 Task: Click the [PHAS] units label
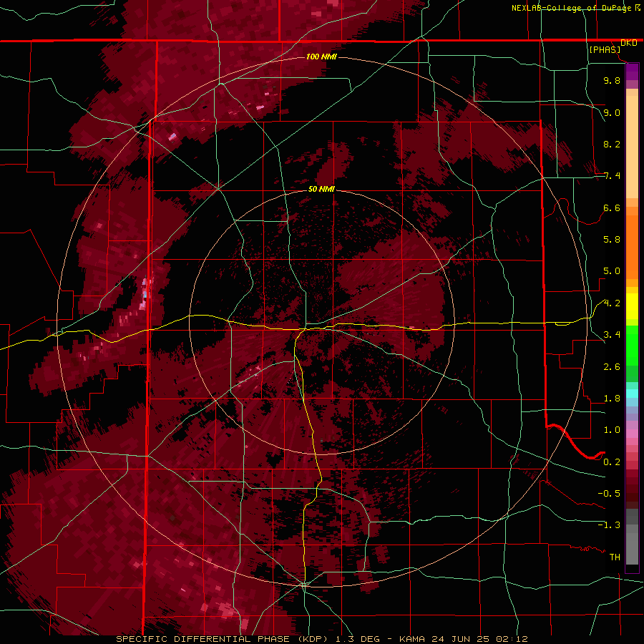coord(605,50)
